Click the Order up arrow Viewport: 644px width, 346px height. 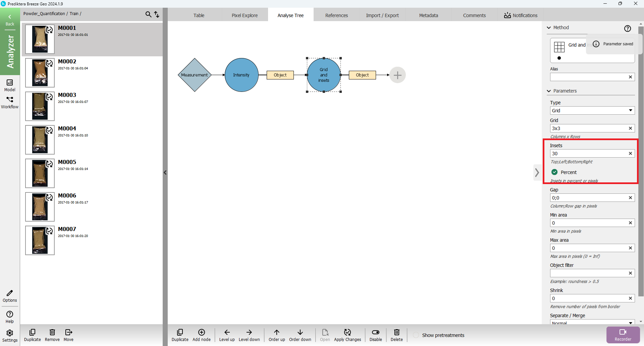tap(276, 332)
